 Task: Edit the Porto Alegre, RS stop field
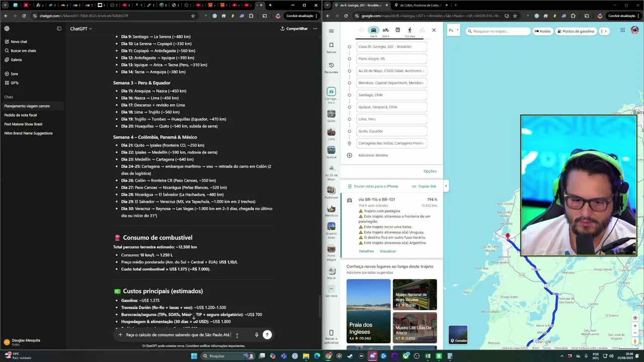coord(391,59)
